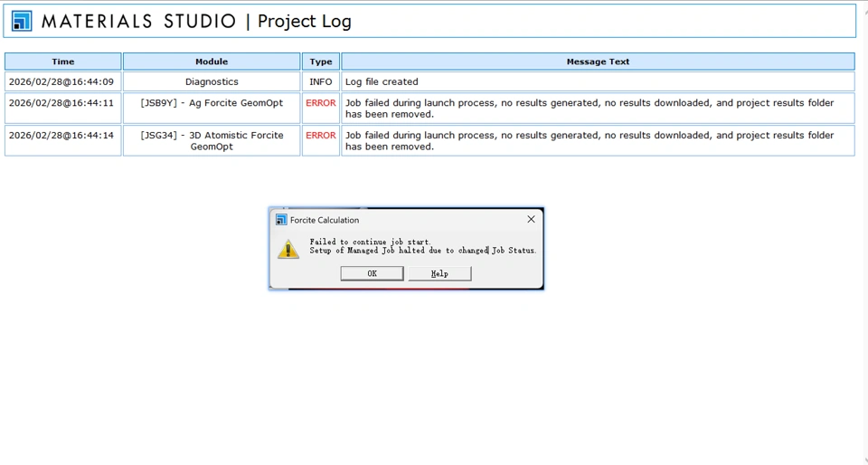The height and width of the screenshot is (465, 868).
Task: Click the warning triangle icon in the dialog
Action: [x=288, y=249]
